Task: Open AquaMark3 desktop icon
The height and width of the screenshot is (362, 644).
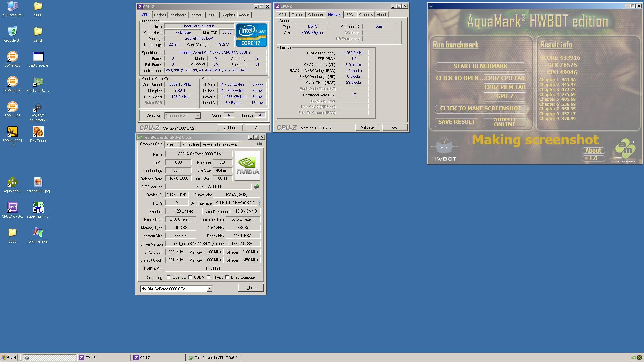Action: coord(12,185)
